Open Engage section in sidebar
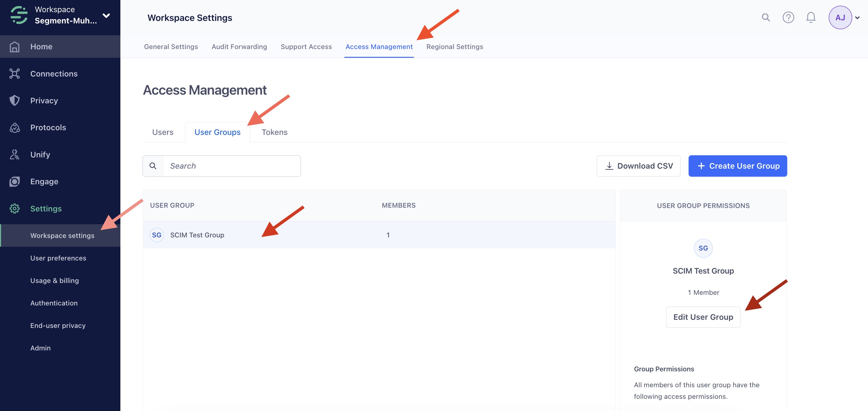Viewport: 868px width, 411px height. click(x=44, y=181)
